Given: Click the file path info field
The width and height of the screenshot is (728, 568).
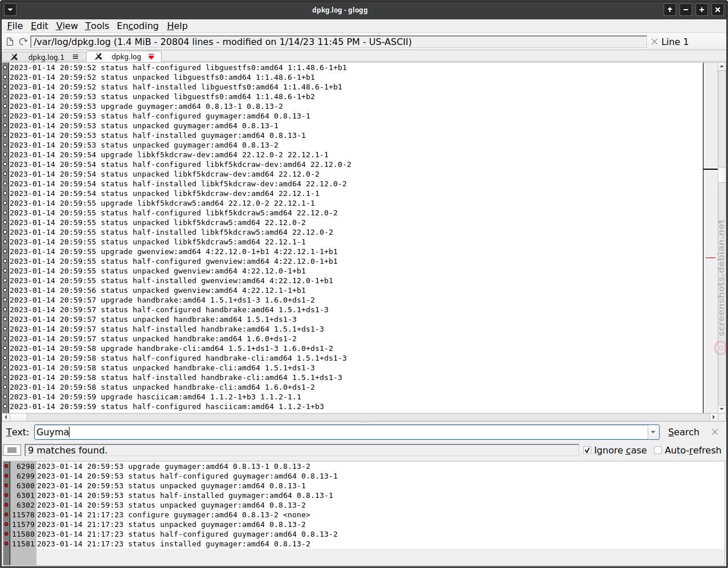Looking at the screenshot, I should tap(338, 42).
